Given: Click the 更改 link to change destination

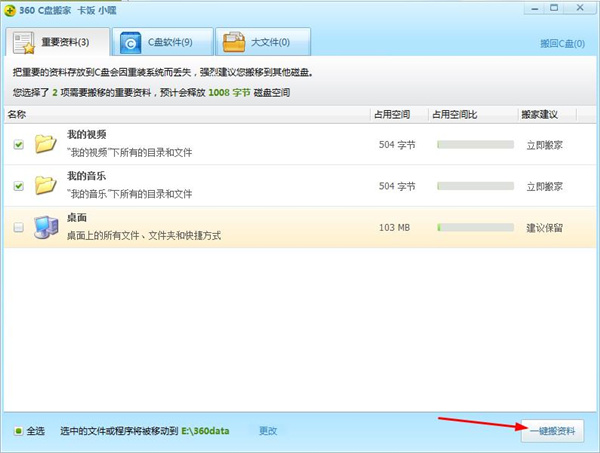Looking at the screenshot, I should 268,431.
